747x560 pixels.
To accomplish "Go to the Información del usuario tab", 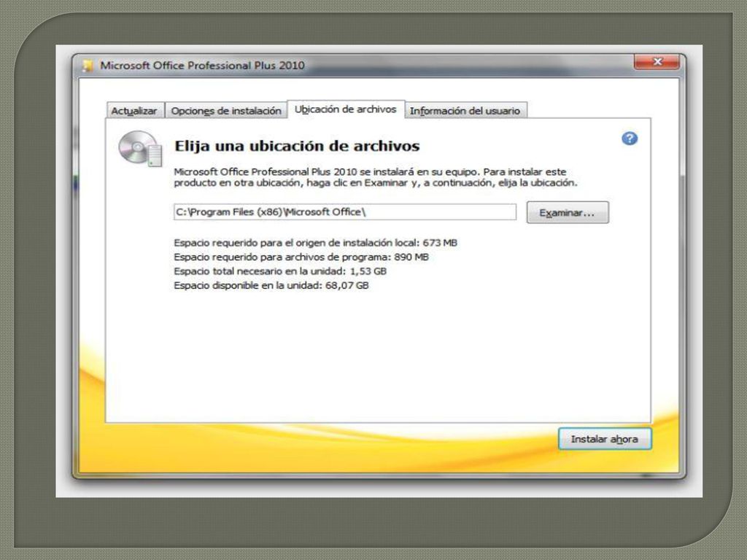I will tap(465, 111).
